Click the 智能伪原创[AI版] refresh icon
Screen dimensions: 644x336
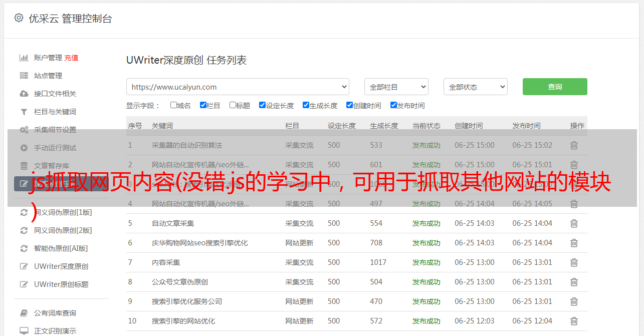(x=24, y=248)
